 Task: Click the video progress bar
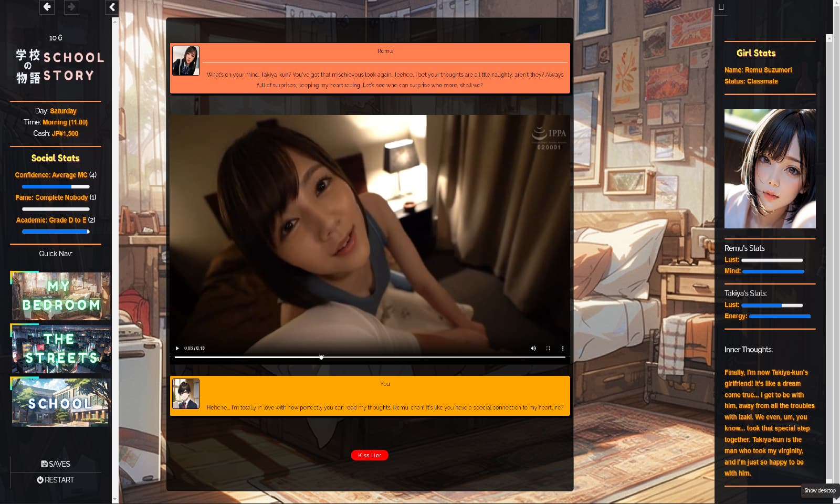(x=370, y=357)
